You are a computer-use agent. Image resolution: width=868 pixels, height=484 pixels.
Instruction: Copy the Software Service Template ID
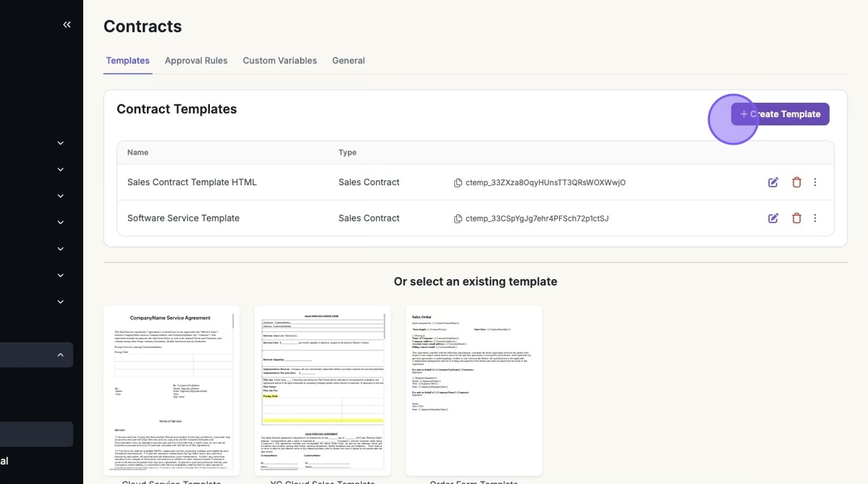(x=458, y=218)
